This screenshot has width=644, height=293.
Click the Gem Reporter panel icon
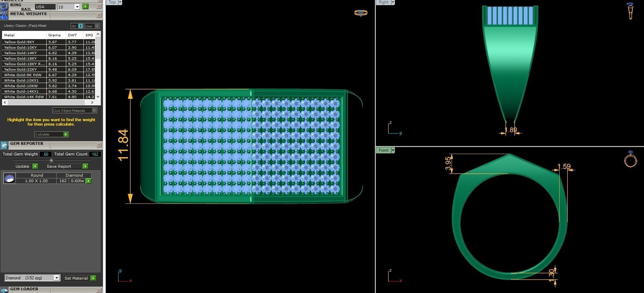point(4,145)
